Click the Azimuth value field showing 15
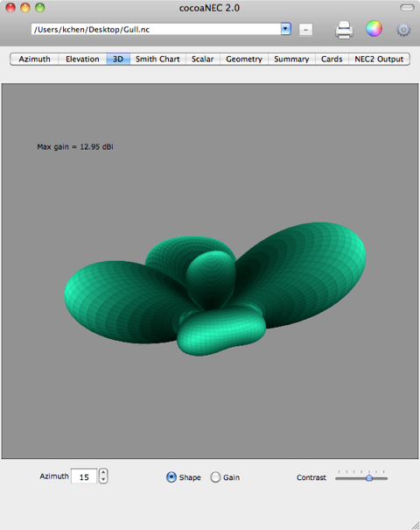The image size is (420, 530). [84, 477]
